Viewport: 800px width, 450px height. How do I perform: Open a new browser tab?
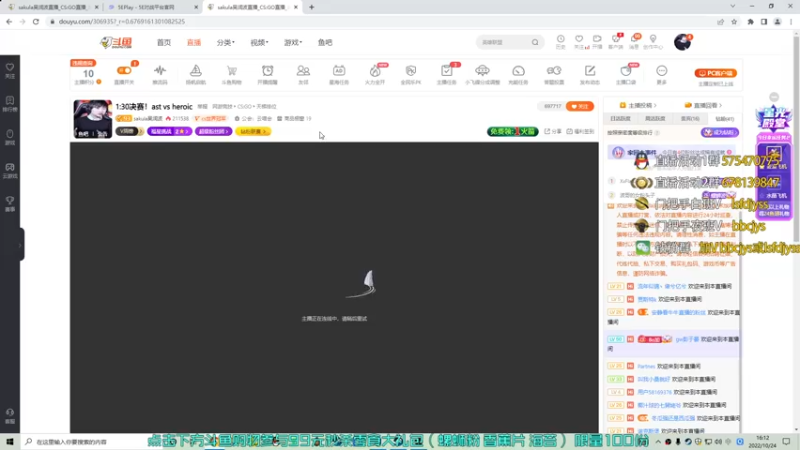pos(311,7)
